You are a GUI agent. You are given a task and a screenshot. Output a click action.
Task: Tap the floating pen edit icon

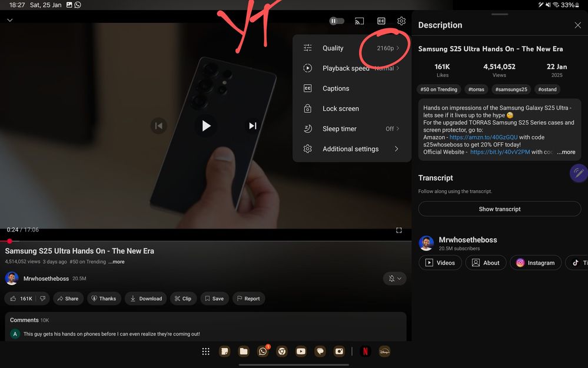pos(579,173)
